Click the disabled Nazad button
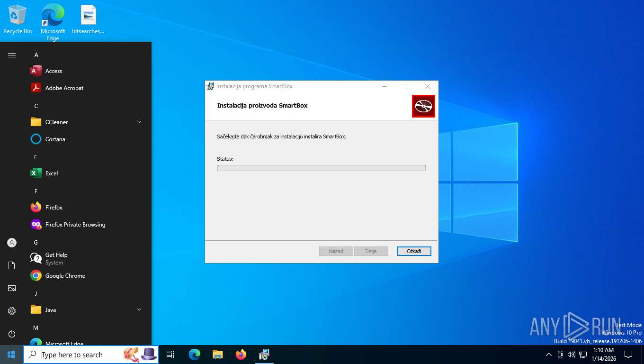 (x=336, y=251)
